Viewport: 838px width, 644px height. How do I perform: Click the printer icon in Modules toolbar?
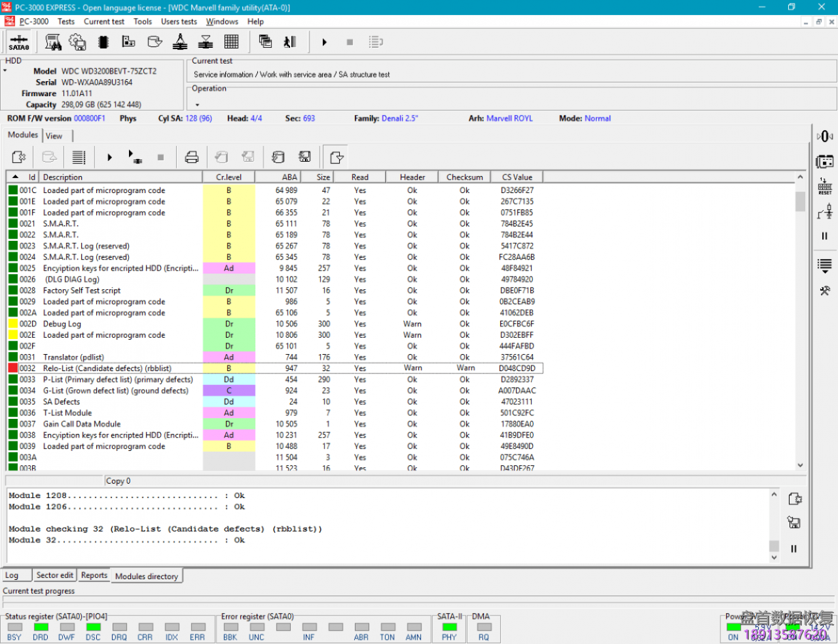pos(191,157)
